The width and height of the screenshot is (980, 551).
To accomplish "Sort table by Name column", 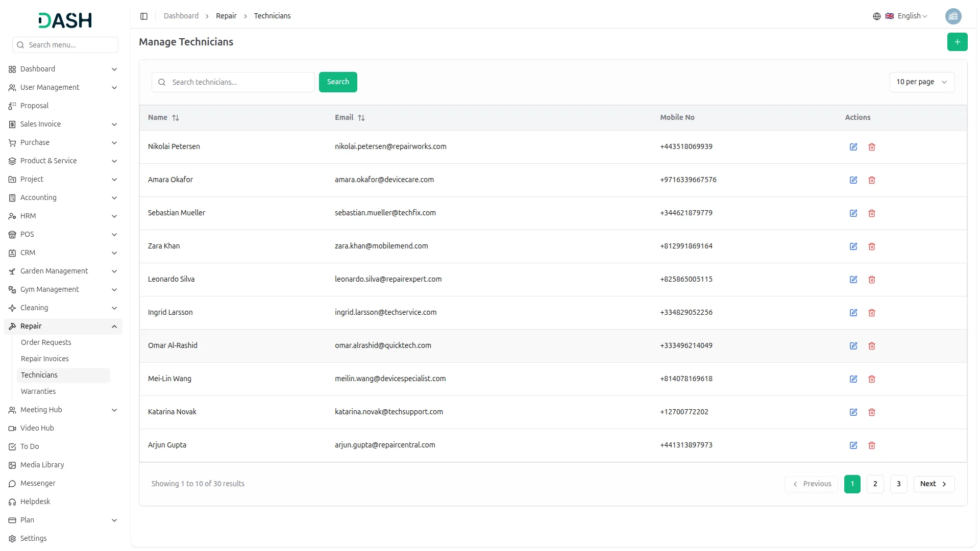I will click(176, 118).
